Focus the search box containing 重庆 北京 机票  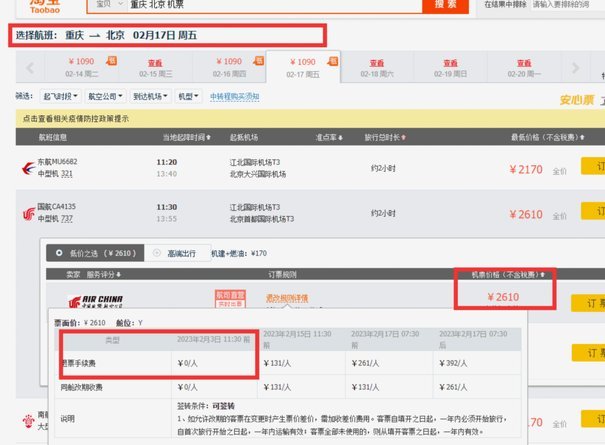[x=275, y=5]
